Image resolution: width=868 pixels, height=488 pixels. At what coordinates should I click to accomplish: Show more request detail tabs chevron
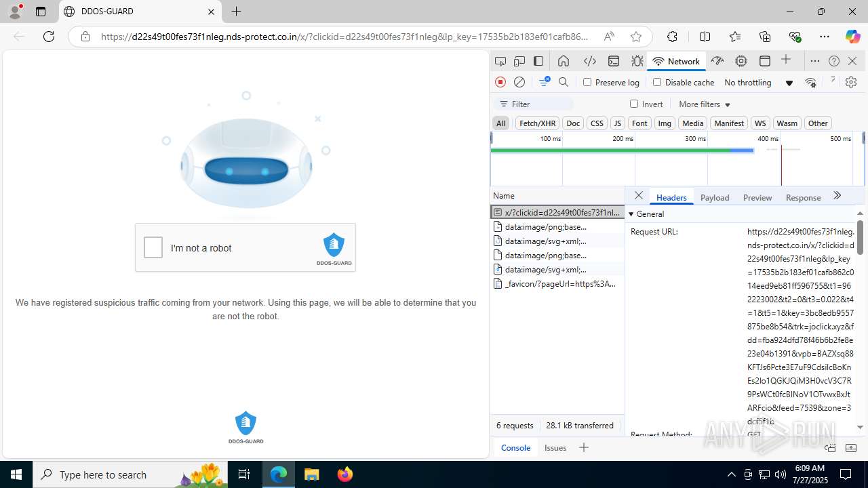[837, 196]
